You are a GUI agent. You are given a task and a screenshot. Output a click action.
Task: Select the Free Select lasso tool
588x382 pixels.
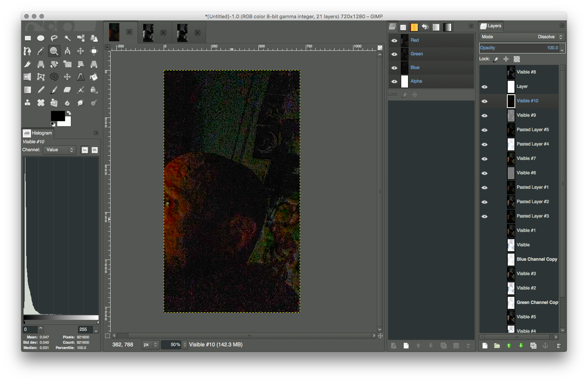click(54, 38)
